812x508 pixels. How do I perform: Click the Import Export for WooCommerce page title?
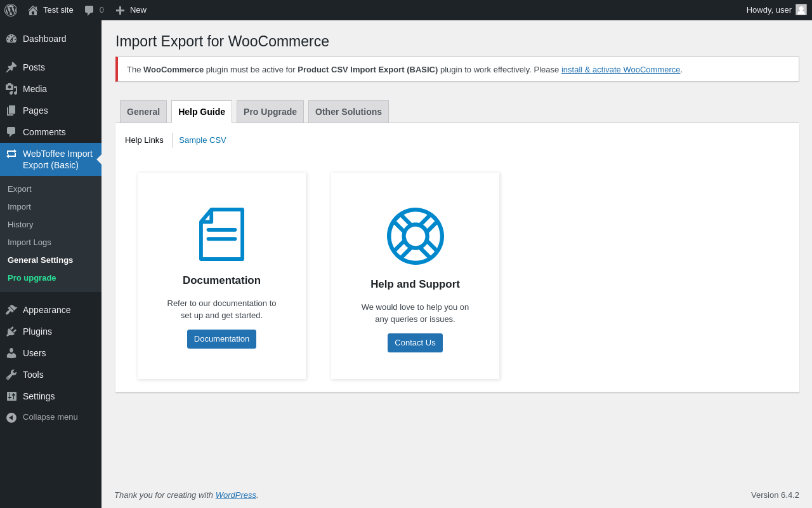tap(222, 41)
